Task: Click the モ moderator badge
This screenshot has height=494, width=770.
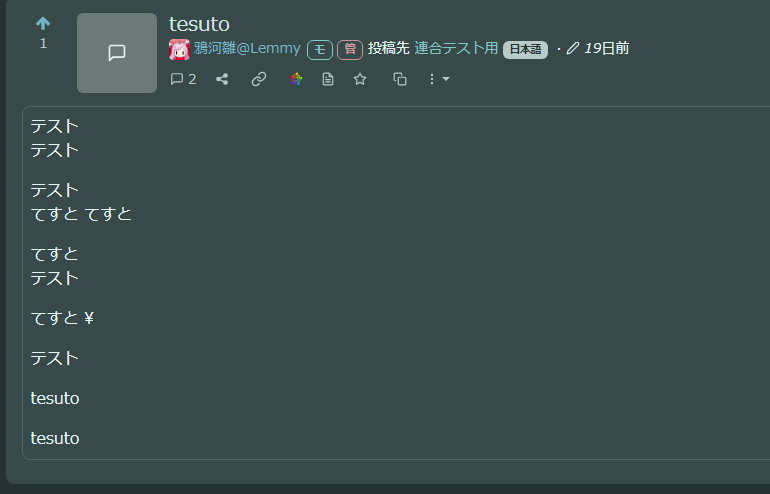Action: (320, 50)
